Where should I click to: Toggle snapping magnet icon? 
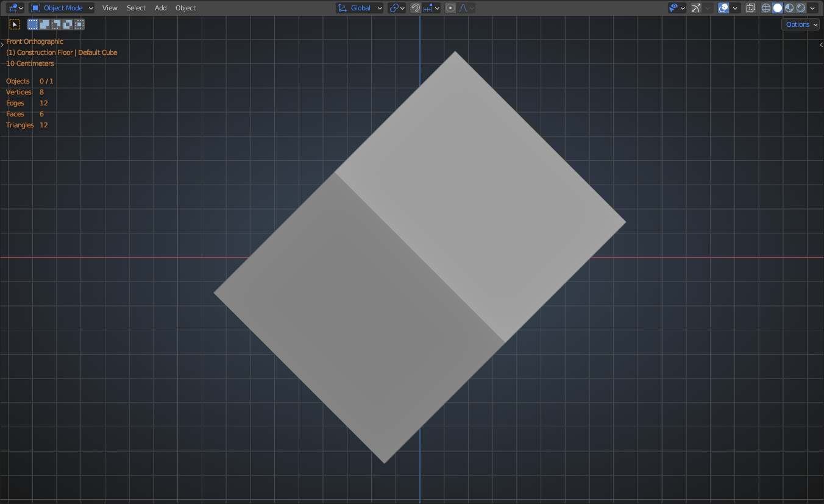coord(416,8)
